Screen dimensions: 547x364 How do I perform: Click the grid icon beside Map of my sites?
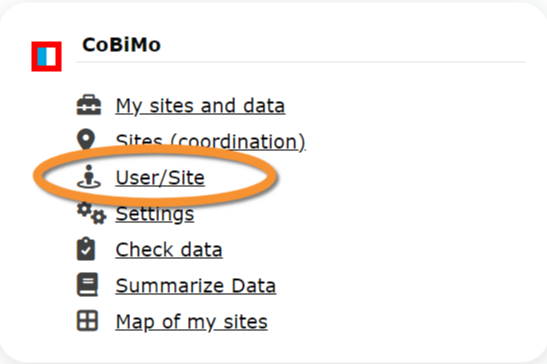(87, 321)
